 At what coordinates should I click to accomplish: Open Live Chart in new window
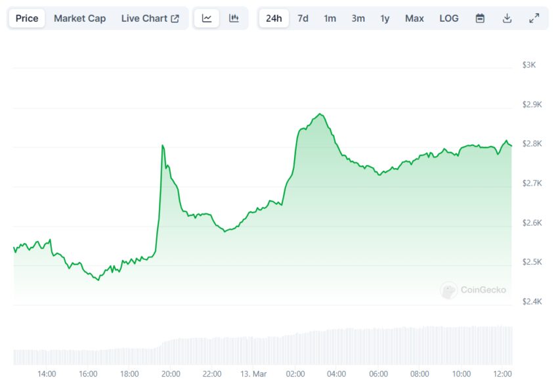(x=150, y=18)
